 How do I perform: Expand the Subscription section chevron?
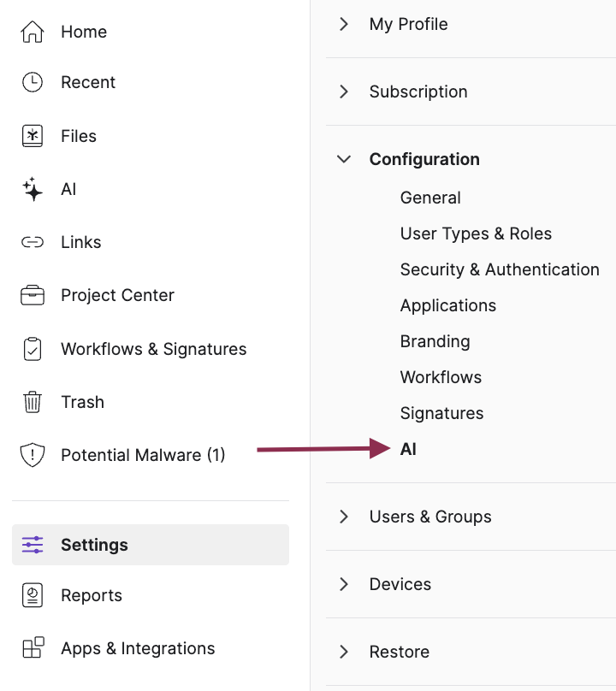point(344,92)
